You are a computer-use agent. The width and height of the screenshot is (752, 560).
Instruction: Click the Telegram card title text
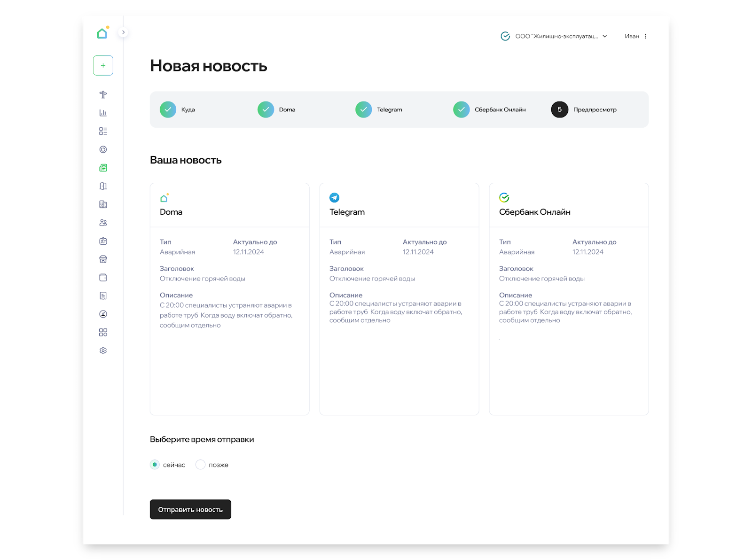point(347,212)
